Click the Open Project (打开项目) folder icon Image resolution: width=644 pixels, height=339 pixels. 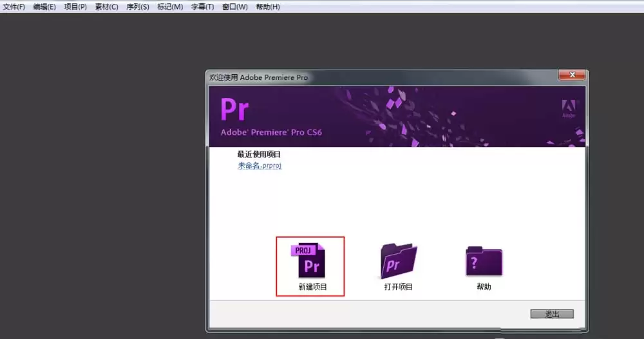(x=399, y=261)
